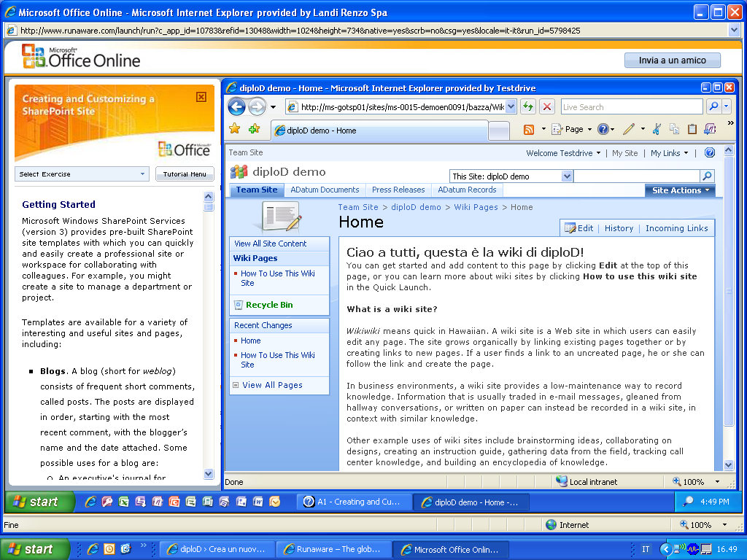Click the Recycle Bin icon in Quick Launch
This screenshot has height=560, width=747.
[x=239, y=305]
